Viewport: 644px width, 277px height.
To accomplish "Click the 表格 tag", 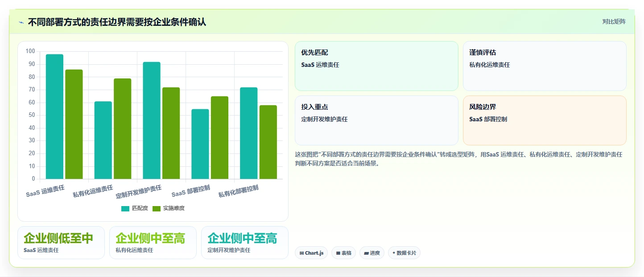I will click(x=343, y=253).
